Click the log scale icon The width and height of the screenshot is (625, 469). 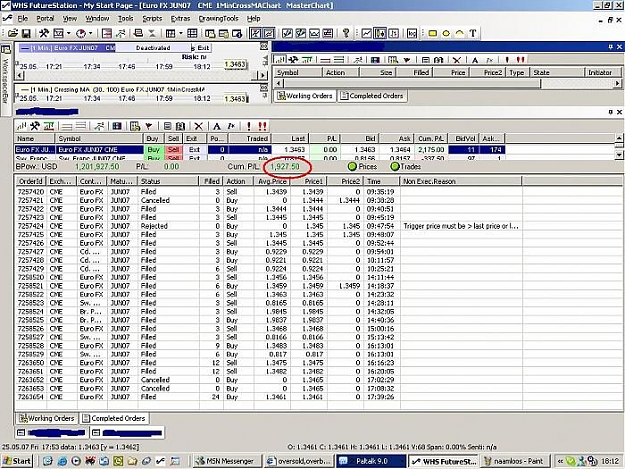tap(412, 33)
